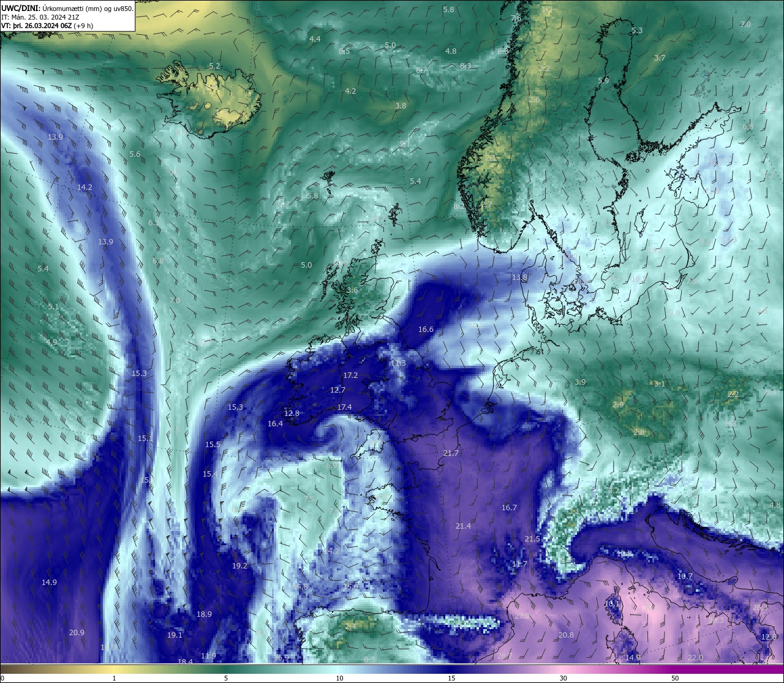Select the 2.6 value over Norway

point(534,99)
